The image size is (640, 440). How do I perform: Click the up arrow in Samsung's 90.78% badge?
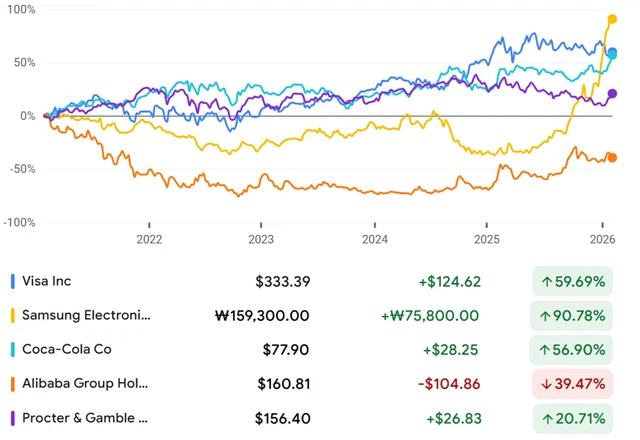pyautogui.click(x=546, y=316)
